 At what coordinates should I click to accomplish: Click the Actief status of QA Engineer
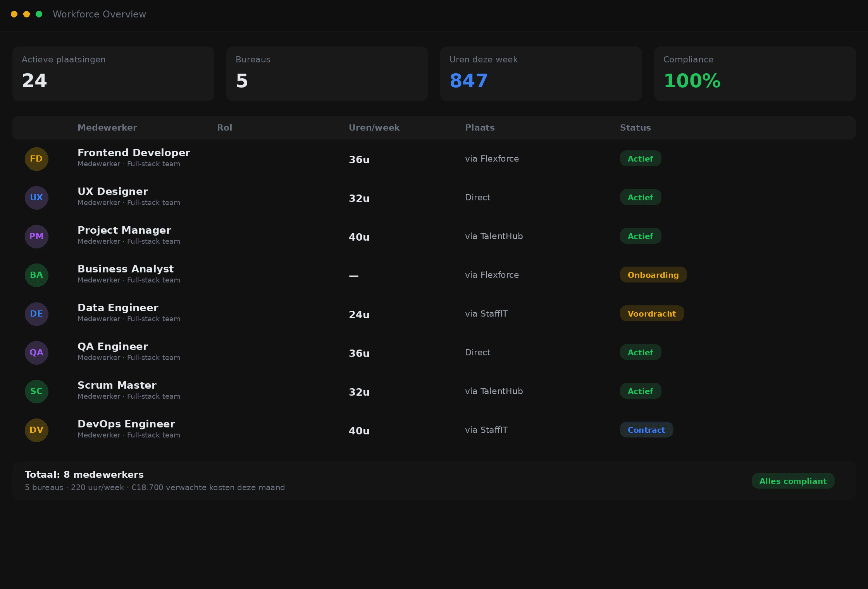click(x=641, y=352)
